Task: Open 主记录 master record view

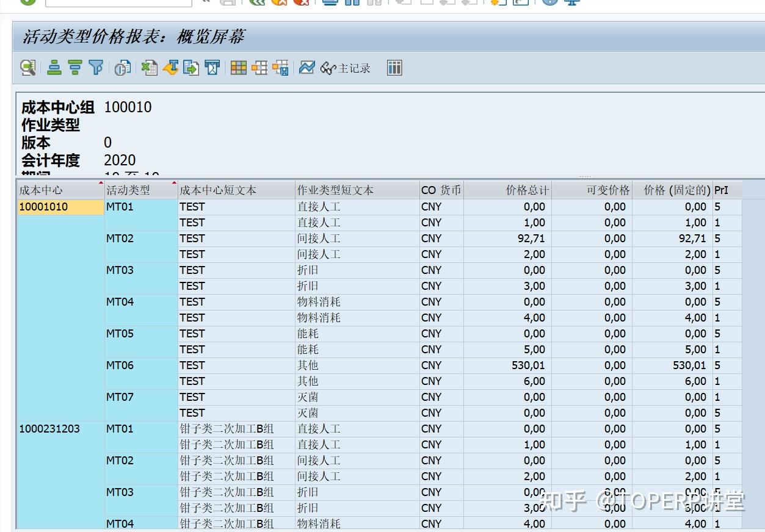Action: point(346,68)
